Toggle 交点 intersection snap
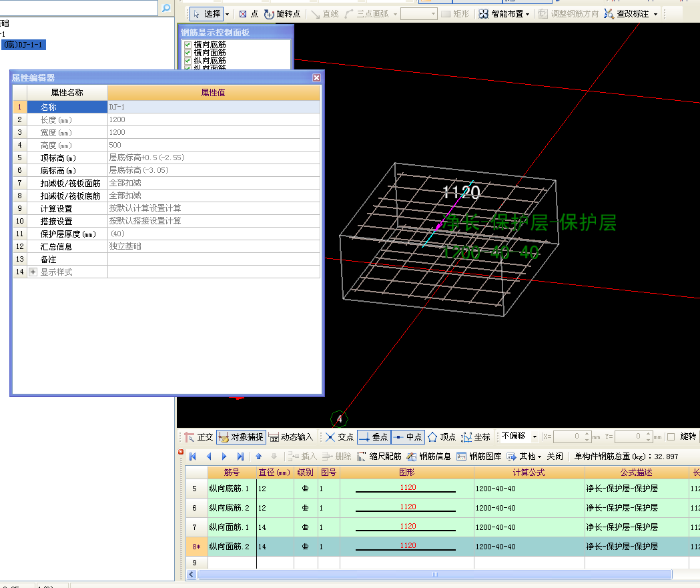 [340, 437]
